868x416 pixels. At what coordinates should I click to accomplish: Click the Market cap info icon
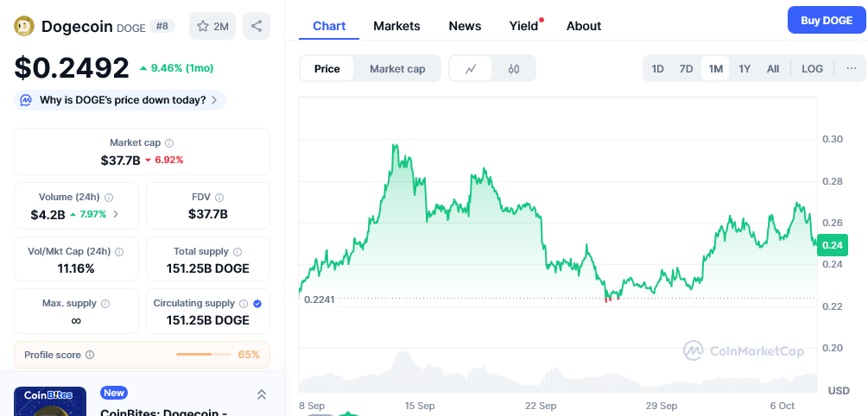pyautogui.click(x=169, y=143)
